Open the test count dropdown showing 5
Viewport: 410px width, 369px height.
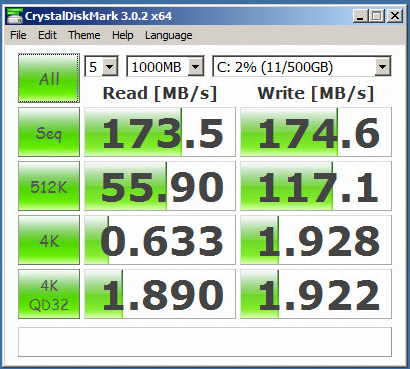(x=102, y=67)
